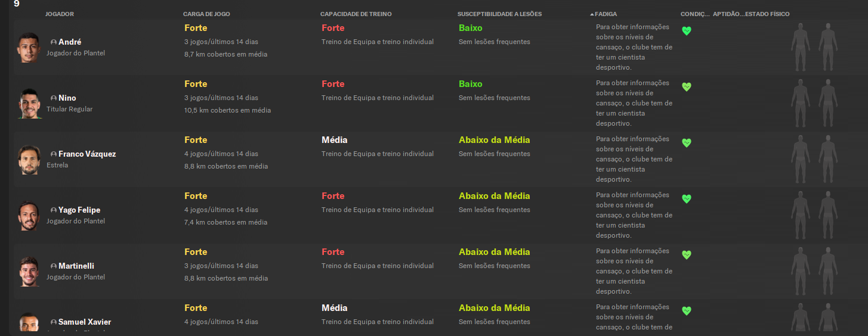Viewport: 868px width, 336px height.
Task: Click Franco Vázquez's heart condition icon
Action: click(687, 142)
